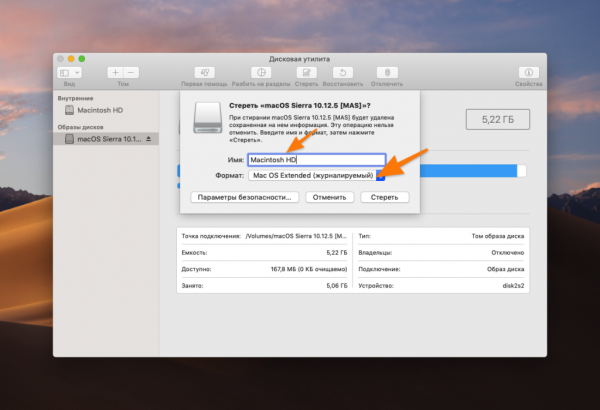The image size is (600, 410).
Task: Click the 5,22 ГБ size box
Action: (498, 119)
